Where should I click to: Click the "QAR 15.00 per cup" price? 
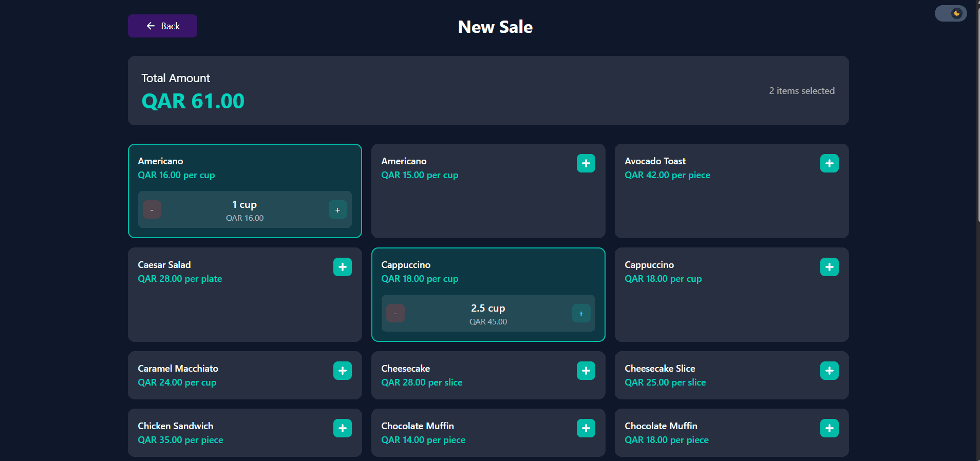[x=420, y=175]
